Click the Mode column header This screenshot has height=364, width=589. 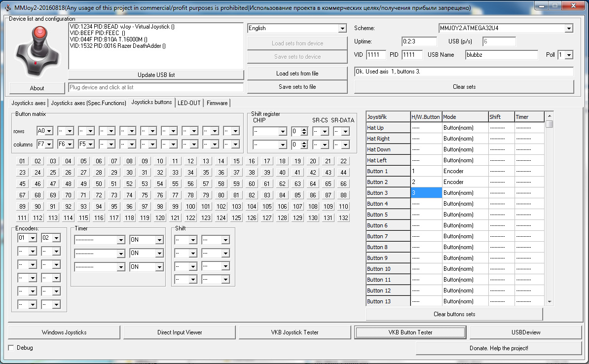click(465, 117)
